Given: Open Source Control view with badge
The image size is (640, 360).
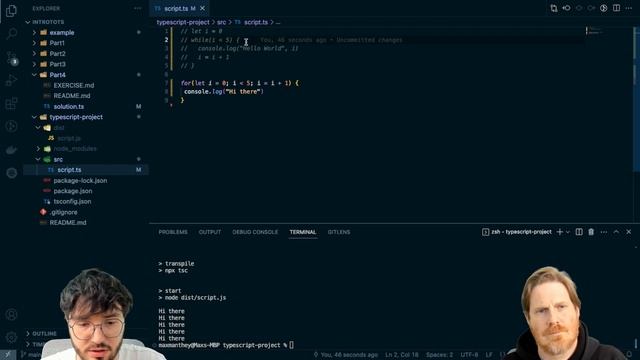Looking at the screenshot, I should (11, 57).
